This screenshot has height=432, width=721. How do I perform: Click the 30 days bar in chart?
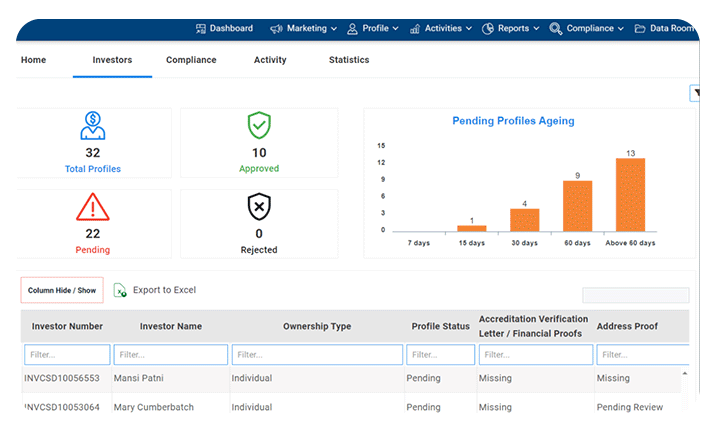pyautogui.click(x=525, y=220)
